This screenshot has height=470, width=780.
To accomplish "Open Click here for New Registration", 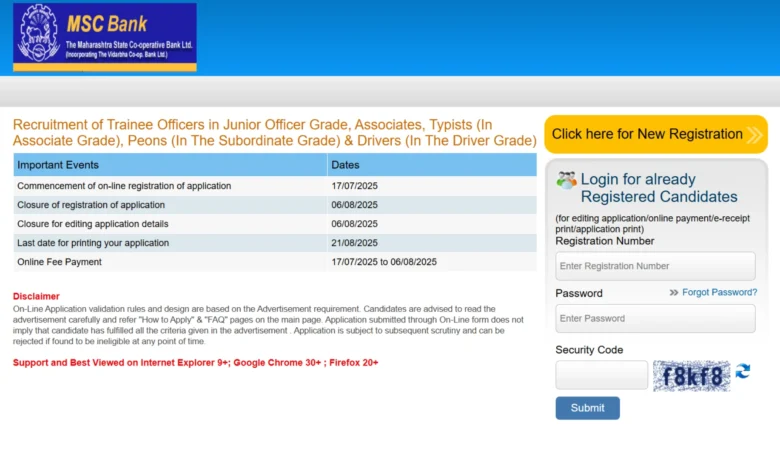I will point(656,134).
